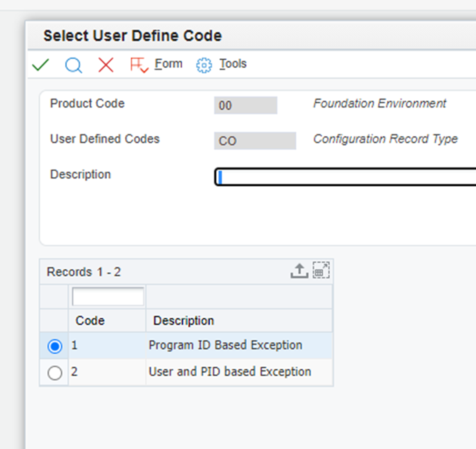This screenshot has height=449, width=476.
Task: Click the green checkmark Select icon
Action: point(40,64)
